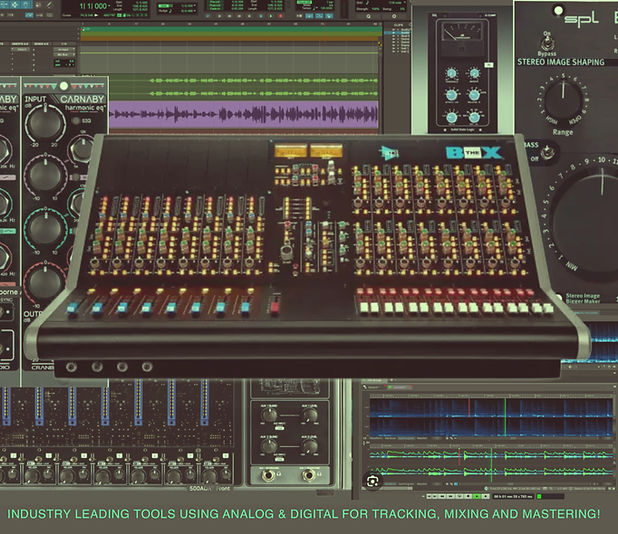Screen dimensions: 618x534
Task: Click the STEREO IMAGE SHAPING label
Action: click(560, 62)
